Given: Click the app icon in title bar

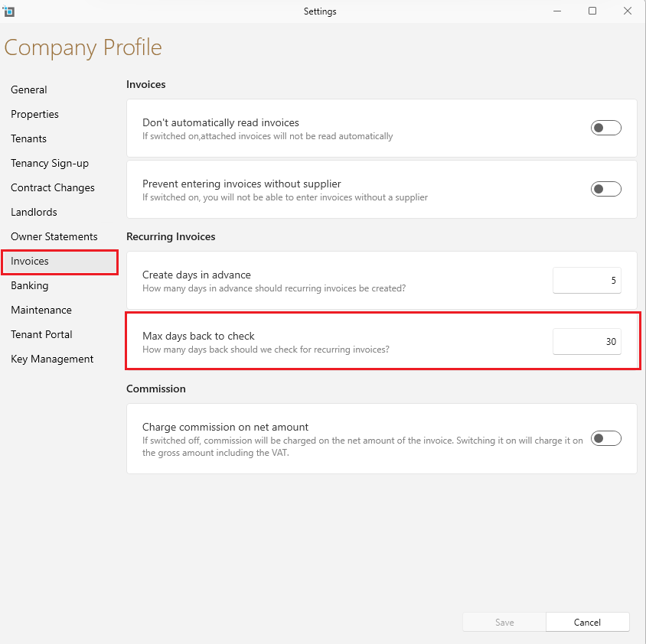Looking at the screenshot, I should coord(8,11).
